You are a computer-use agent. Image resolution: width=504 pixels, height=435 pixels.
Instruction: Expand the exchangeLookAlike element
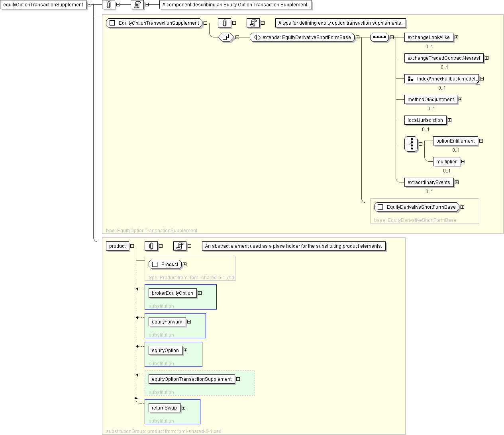(x=456, y=37)
